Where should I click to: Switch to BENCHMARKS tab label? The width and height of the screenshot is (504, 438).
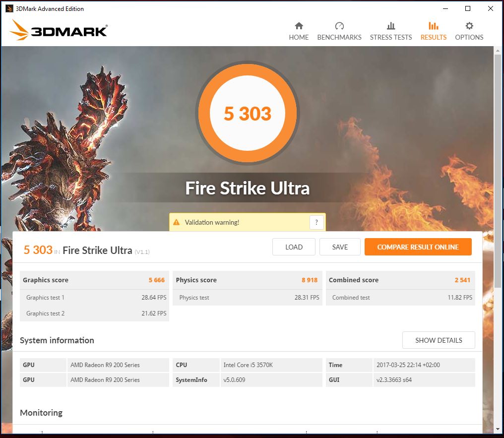coord(339,37)
